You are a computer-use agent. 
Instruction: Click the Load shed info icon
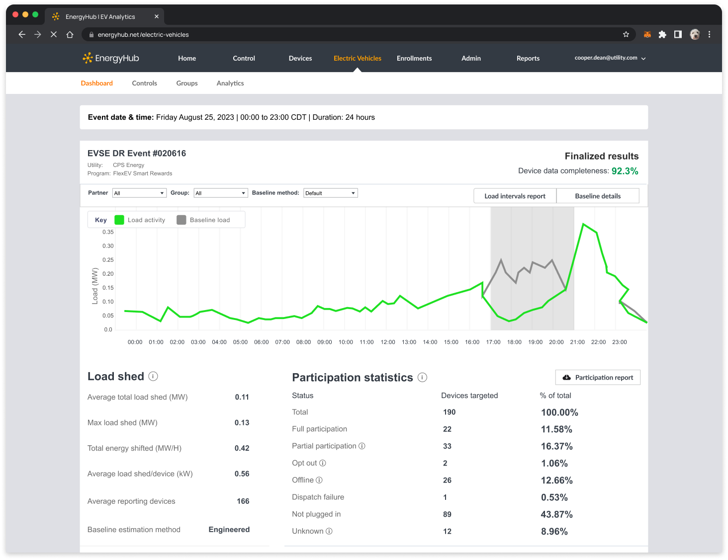(x=153, y=376)
